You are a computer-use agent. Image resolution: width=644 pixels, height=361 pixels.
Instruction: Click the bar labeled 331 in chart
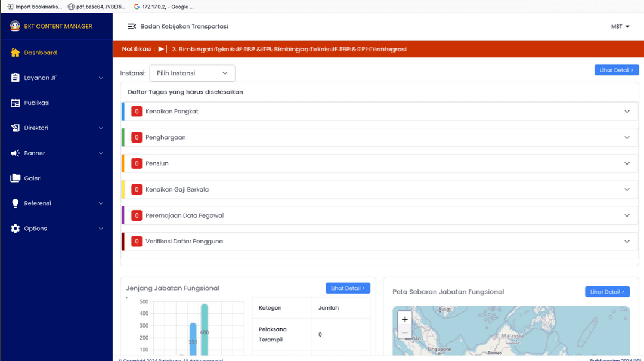pyautogui.click(x=193, y=339)
